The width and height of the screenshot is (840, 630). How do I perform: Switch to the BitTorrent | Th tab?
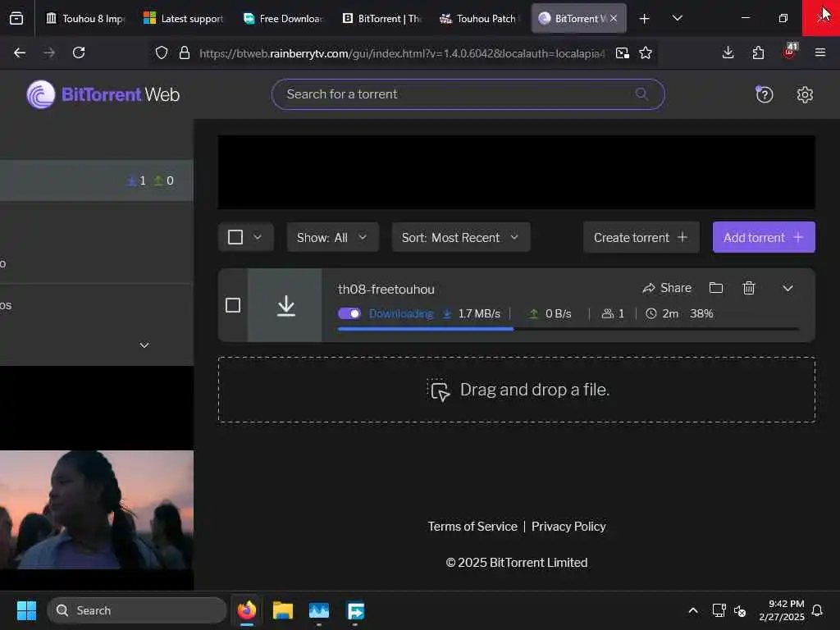point(381,19)
